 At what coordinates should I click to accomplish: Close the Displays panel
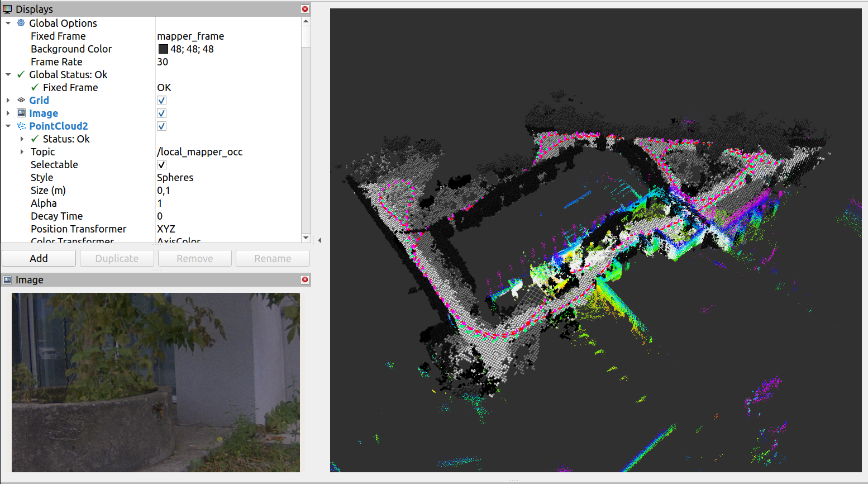[304, 9]
